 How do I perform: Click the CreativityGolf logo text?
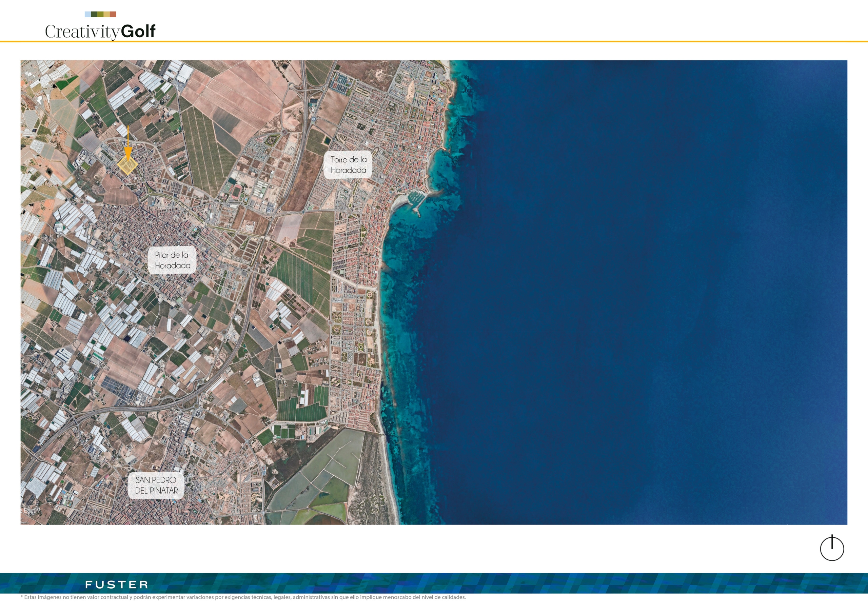pos(100,32)
